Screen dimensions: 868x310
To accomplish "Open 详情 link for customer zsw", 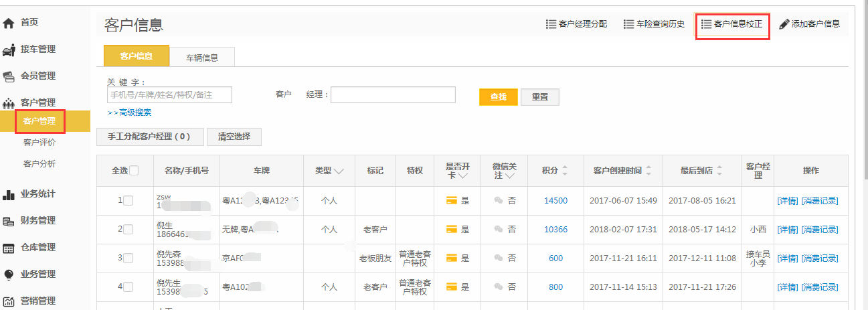I will [788, 201].
